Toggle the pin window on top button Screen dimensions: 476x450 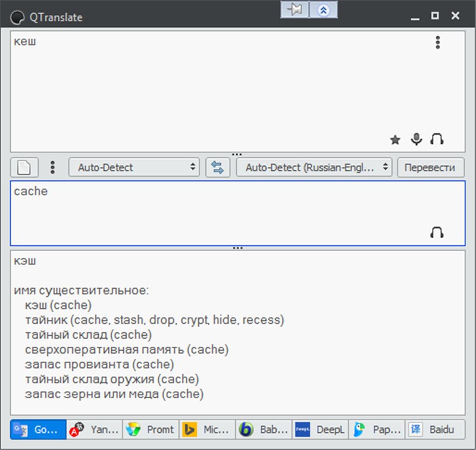pyautogui.click(x=295, y=10)
